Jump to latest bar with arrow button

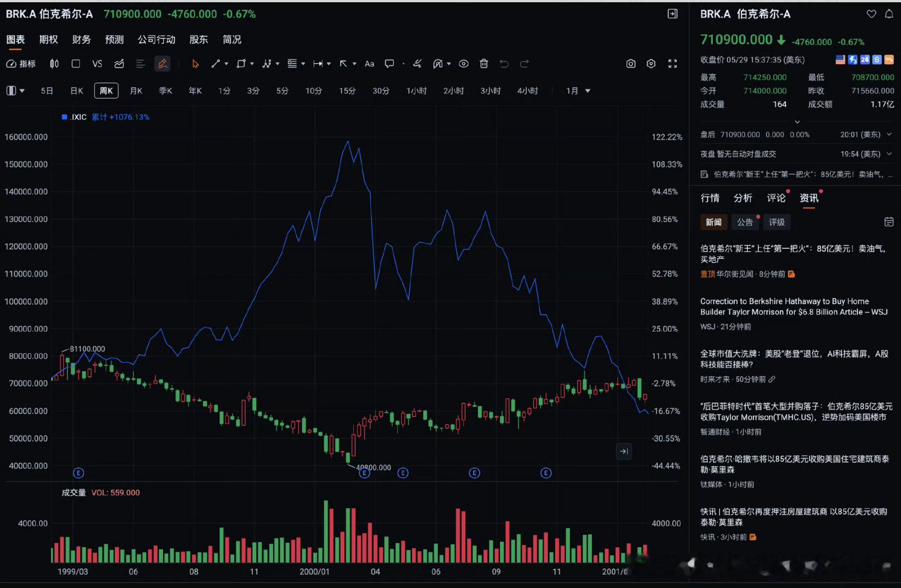(x=624, y=451)
